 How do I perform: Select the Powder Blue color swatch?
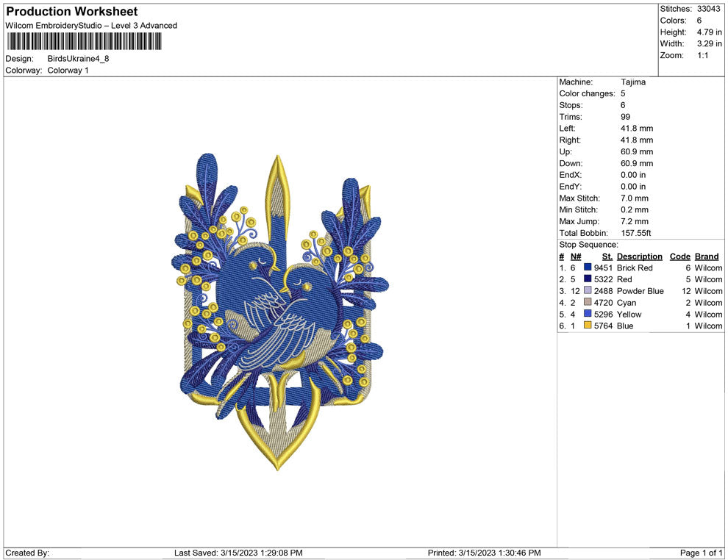(588, 291)
